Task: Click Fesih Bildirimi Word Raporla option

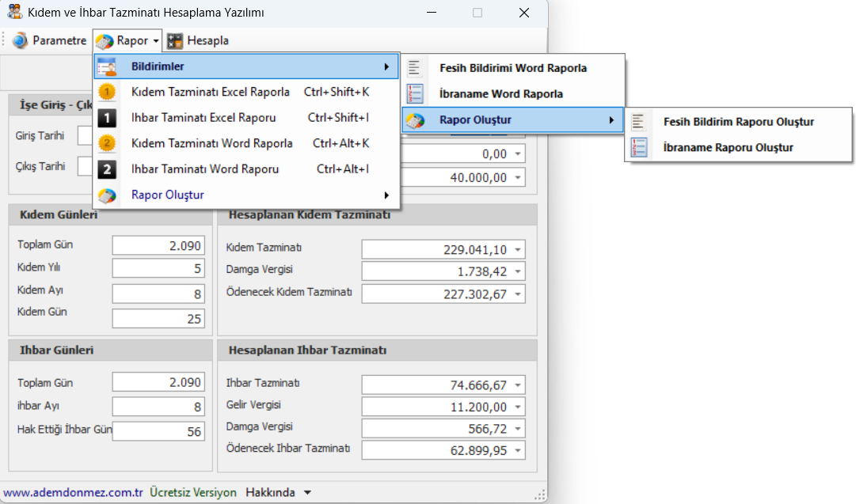Action: click(x=513, y=68)
